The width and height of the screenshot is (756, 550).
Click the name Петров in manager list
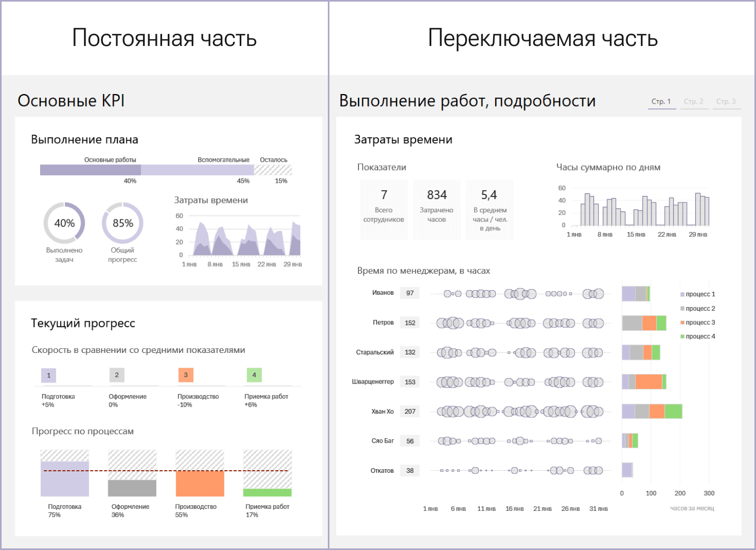click(x=383, y=322)
